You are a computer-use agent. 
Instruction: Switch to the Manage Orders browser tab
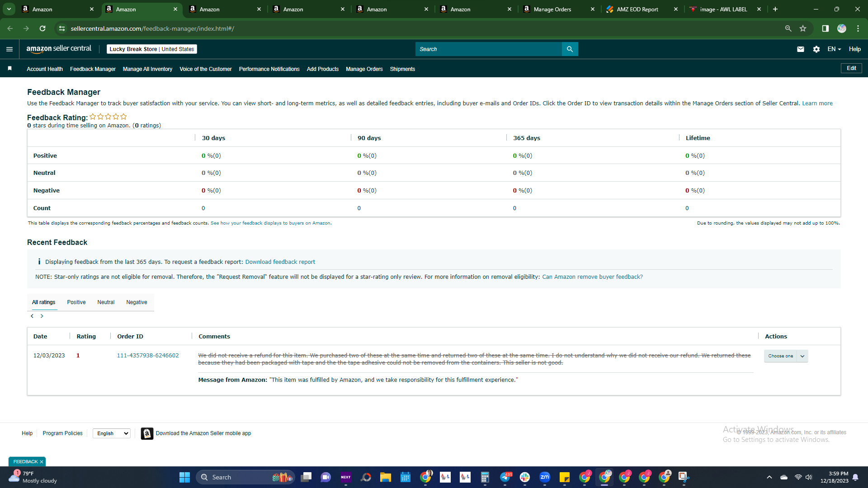(x=559, y=9)
